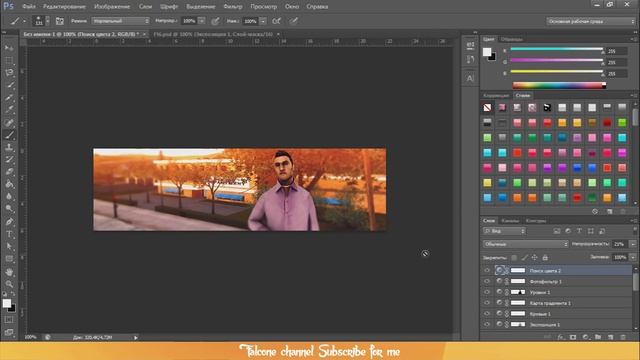Screen dimensions: 640x360
Task: Open the layer filter type dropdown
Action: pos(504,231)
